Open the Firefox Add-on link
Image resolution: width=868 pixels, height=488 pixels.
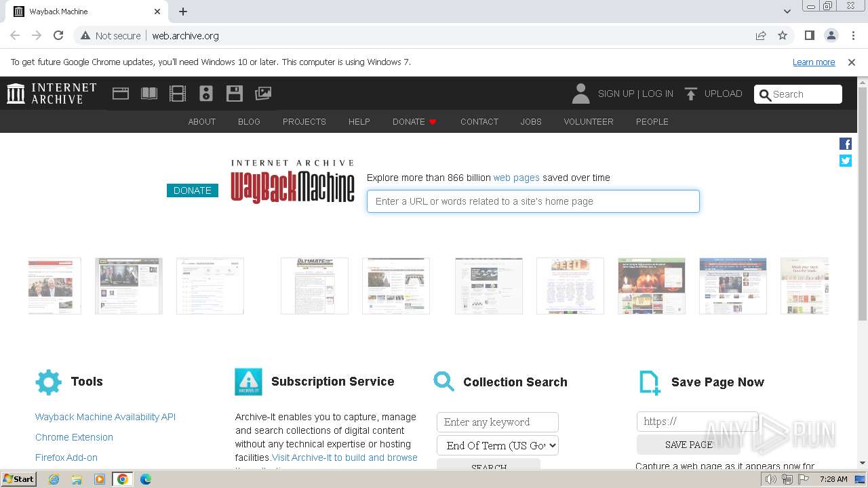click(x=66, y=457)
